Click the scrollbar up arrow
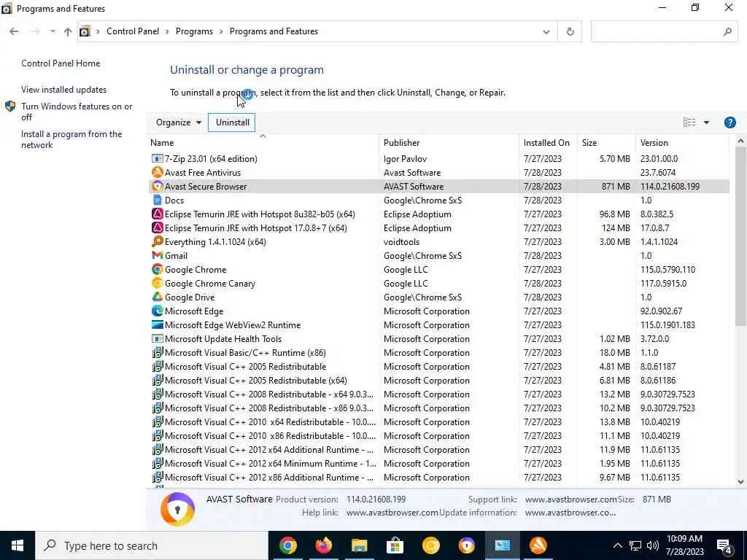747x560 pixels. point(740,141)
